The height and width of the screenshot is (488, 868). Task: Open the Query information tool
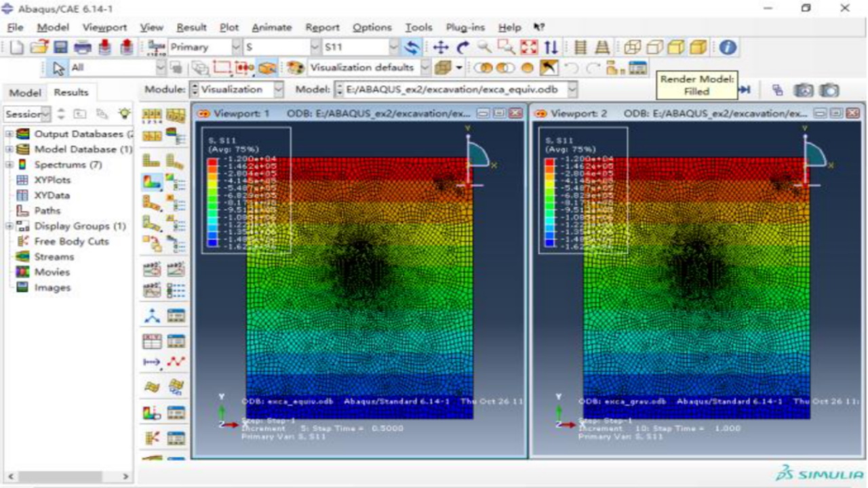pyautogui.click(x=728, y=47)
